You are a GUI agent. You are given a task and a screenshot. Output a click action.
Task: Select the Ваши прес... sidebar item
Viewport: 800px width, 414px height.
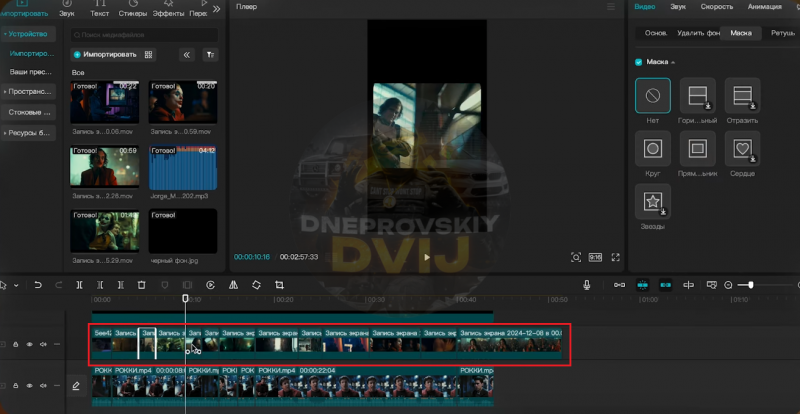31,72
